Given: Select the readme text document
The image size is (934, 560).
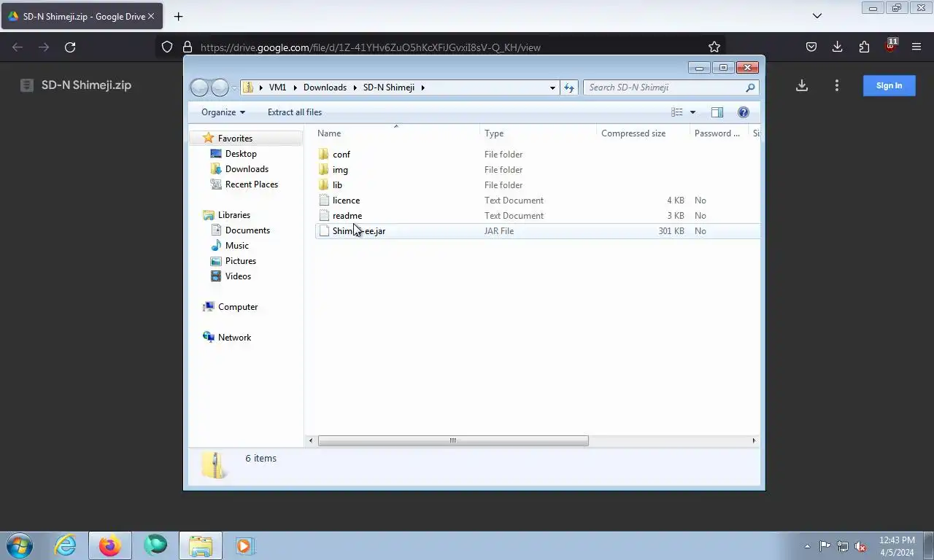Looking at the screenshot, I should point(347,216).
